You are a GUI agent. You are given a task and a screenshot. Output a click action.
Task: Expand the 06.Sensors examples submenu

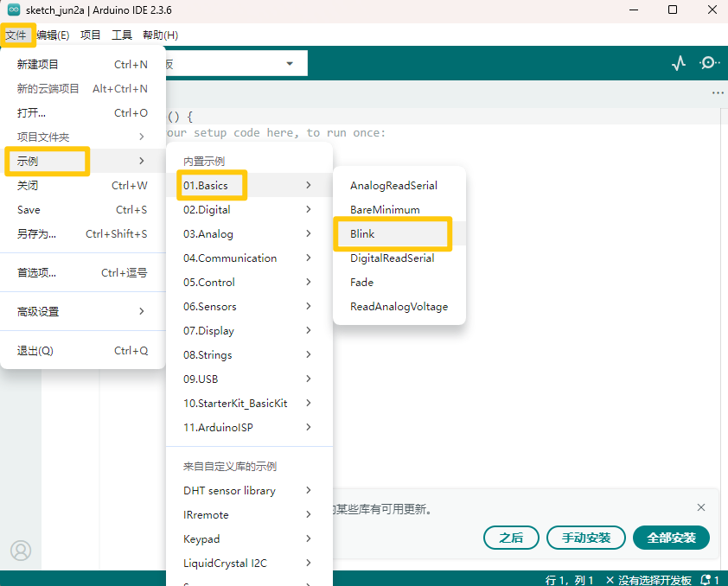[249, 307]
